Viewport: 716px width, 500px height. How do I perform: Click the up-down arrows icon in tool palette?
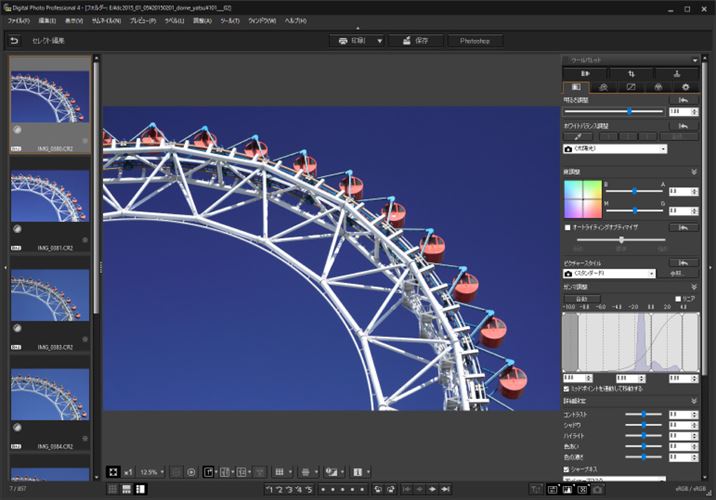click(x=631, y=74)
